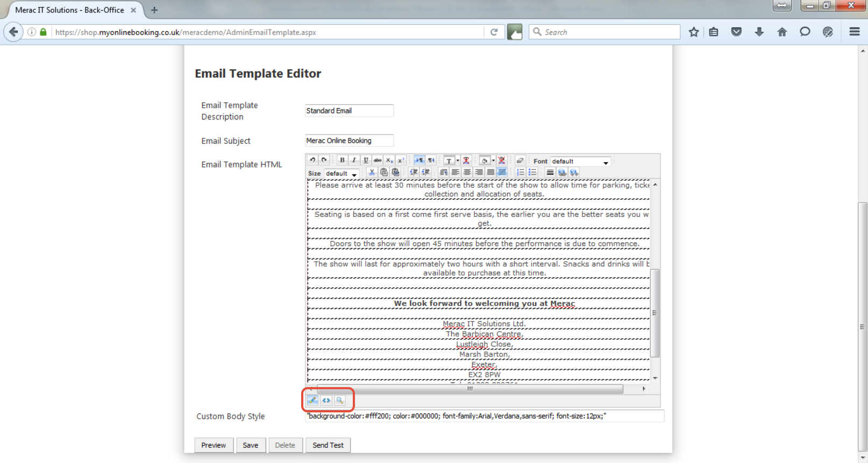Open the Firefox hamburger menu
Image resolution: width=868 pixels, height=463 pixels.
(855, 32)
